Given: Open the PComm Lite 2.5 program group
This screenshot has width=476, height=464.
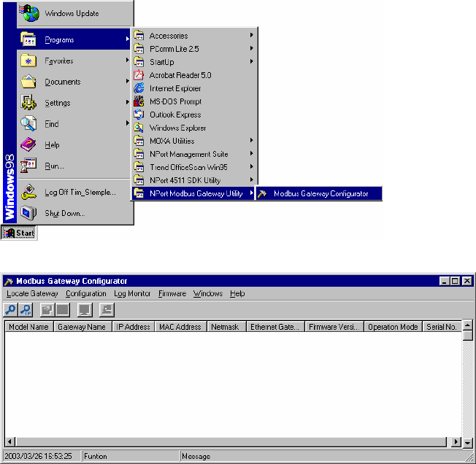Looking at the screenshot, I should point(194,49).
